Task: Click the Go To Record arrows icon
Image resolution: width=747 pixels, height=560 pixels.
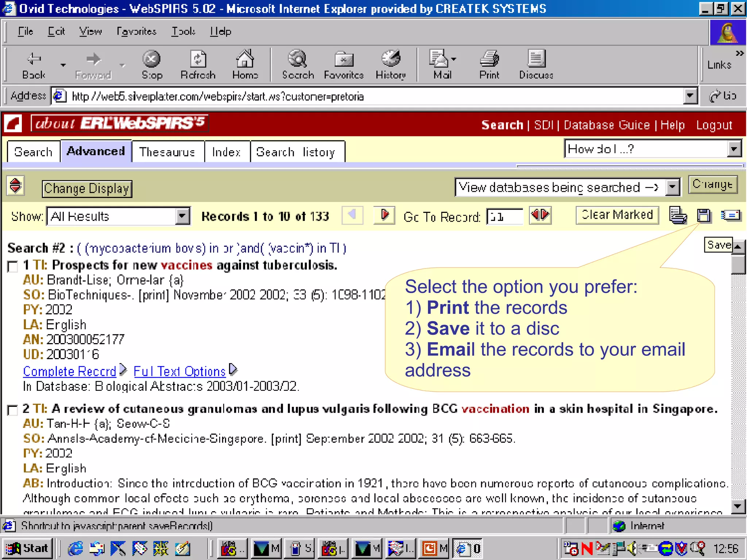Action: coord(540,215)
